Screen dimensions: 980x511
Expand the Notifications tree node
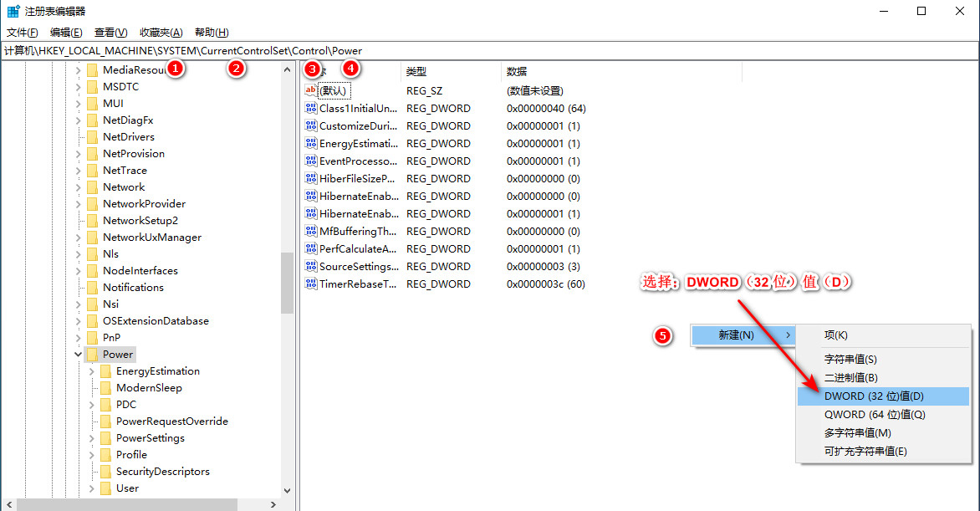tap(78, 288)
